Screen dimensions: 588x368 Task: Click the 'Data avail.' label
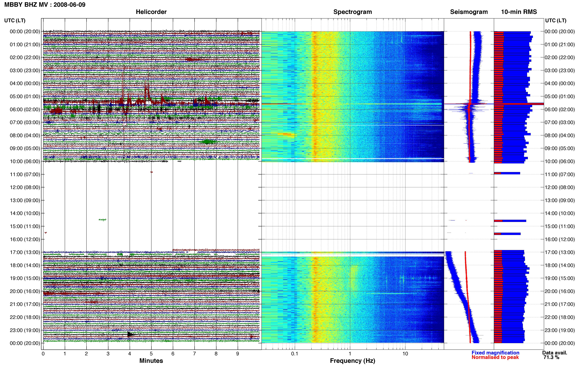(555, 353)
